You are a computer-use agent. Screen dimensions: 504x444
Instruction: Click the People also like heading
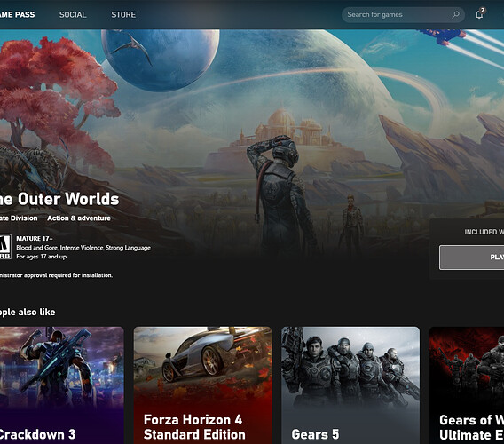28,312
